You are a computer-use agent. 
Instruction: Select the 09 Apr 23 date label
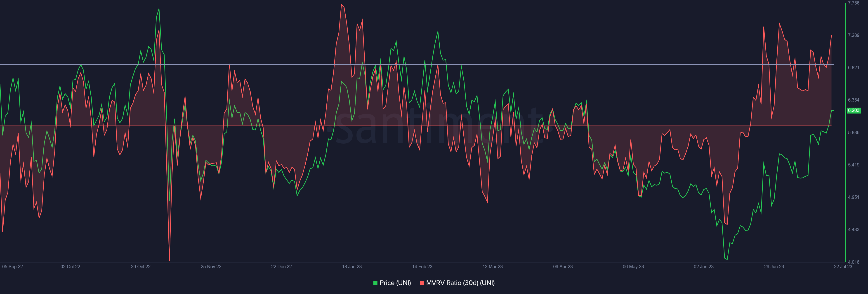pyautogui.click(x=563, y=267)
